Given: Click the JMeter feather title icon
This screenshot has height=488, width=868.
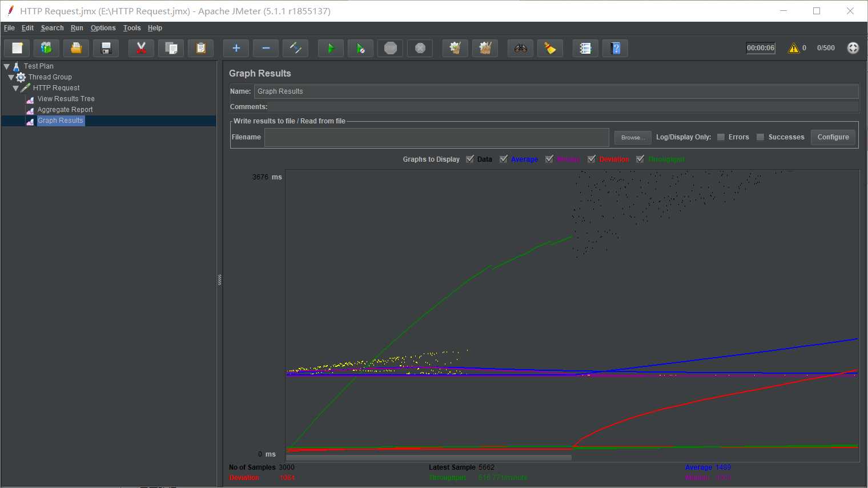Looking at the screenshot, I should pos(10,10).
